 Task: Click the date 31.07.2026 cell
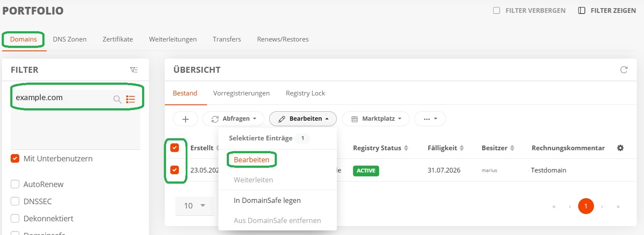444,170
